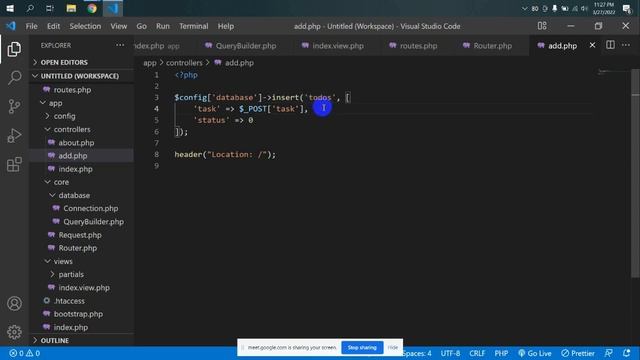Viewport: 640px width, 360px height.
Task: Click the editor vertical scrollbar
Action: pos(636,173)
